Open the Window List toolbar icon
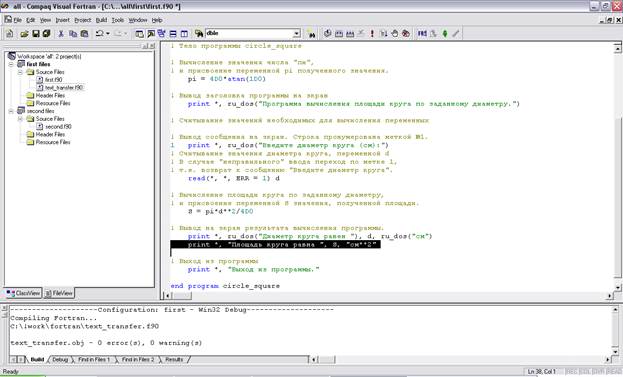 pyautogui.click(x=161, y=34)
